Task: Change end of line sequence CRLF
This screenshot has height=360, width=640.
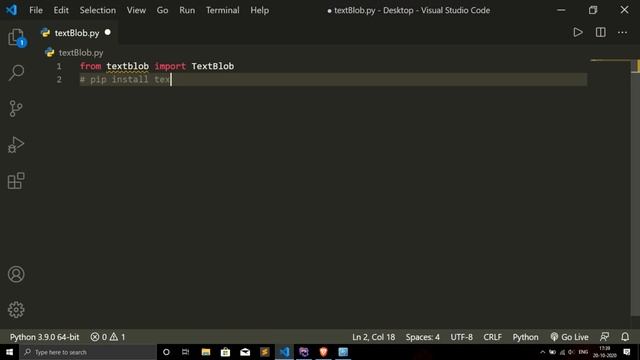Action: tap(492, 337)
